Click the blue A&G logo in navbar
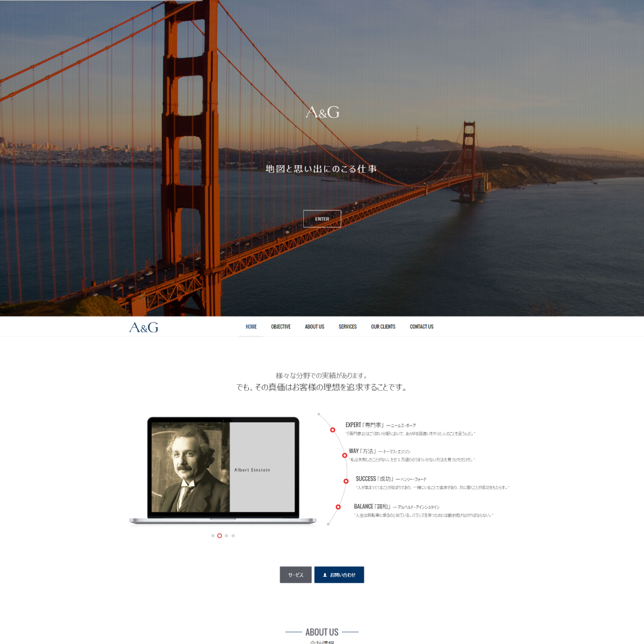 click(144, 328)
